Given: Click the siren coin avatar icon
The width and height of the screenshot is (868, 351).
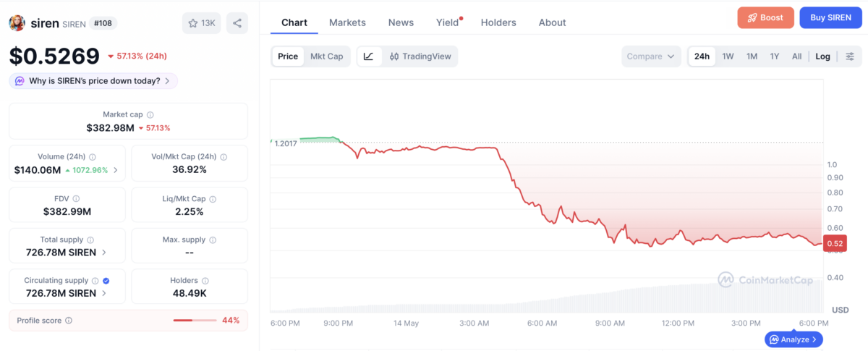Looking at the screenshot, I should [17, 23].
